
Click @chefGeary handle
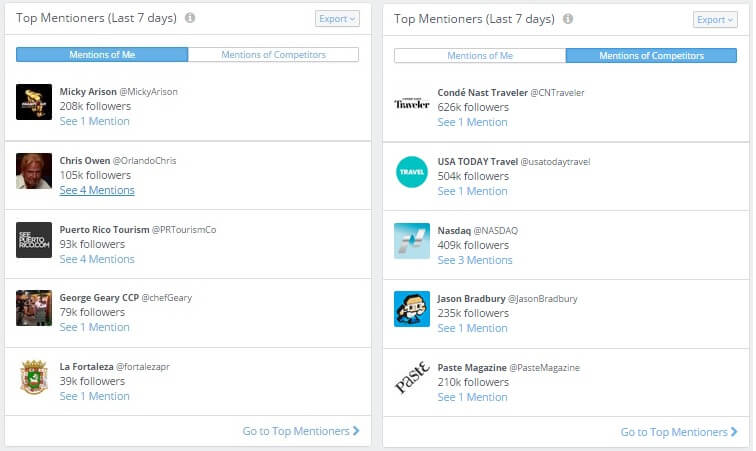point(167,298)
